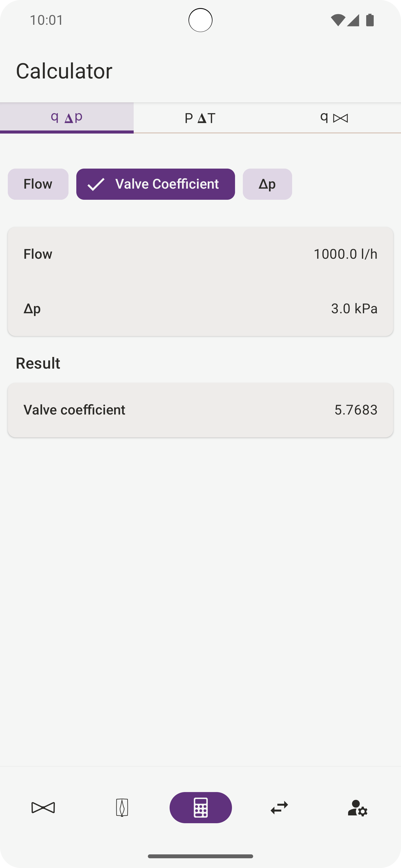Tap the battery icon in status bar
Viewport: 401px width, 868px height.
point(370,20)
